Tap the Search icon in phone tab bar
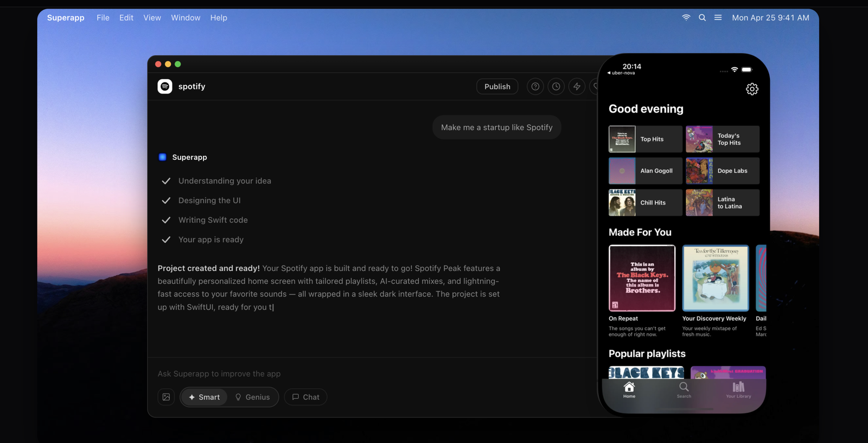 [x=684, y=390]
